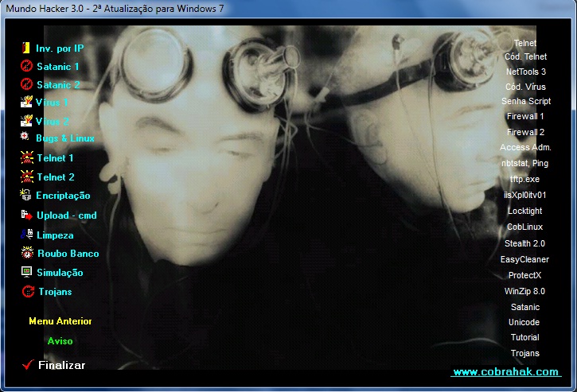Click the icon next to Telnet 1

(x=26, y=158)
